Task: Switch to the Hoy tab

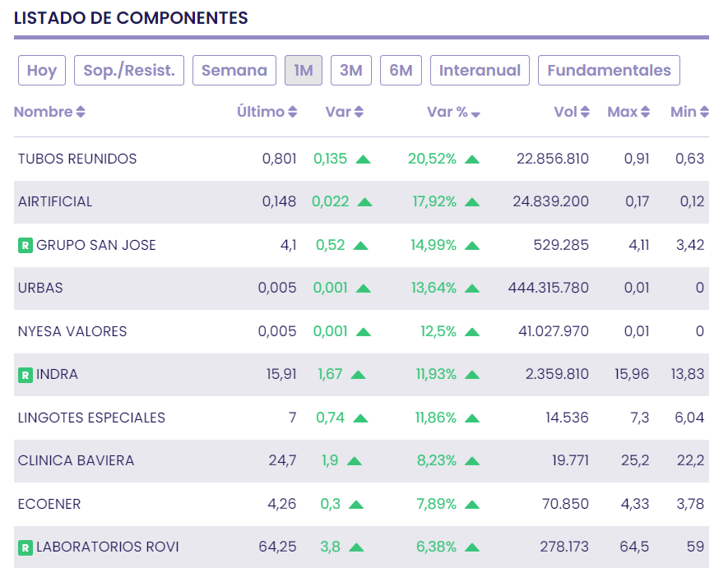Action: click(41, 71)
